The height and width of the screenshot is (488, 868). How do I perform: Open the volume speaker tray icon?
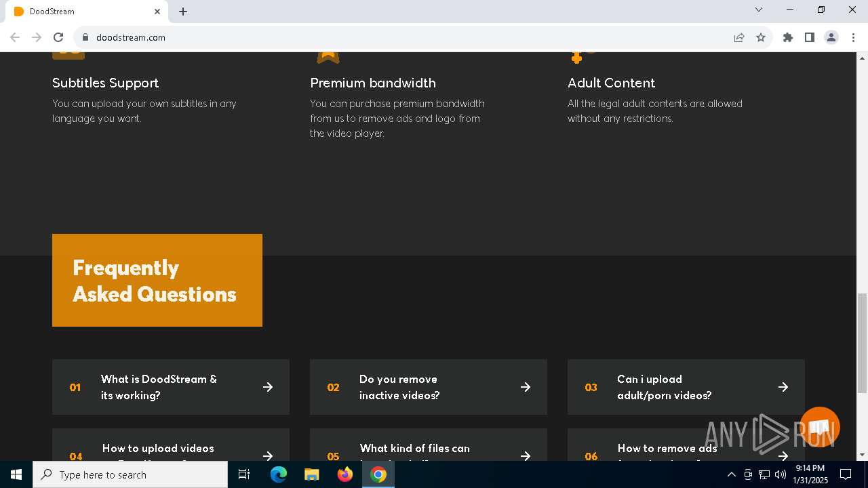point(781,474)
